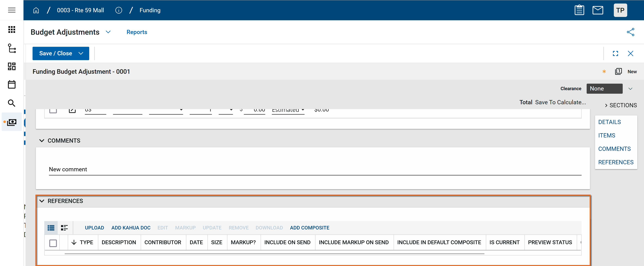Switch references to detailed view icon
The width and height of the screenshot is (644, 266).
pyautogui.click(x=64, y=228)
